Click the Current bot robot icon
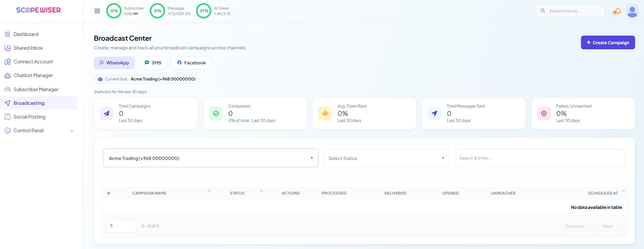The width and height of the screenshot is (644, 249). (x=100, y=79)
